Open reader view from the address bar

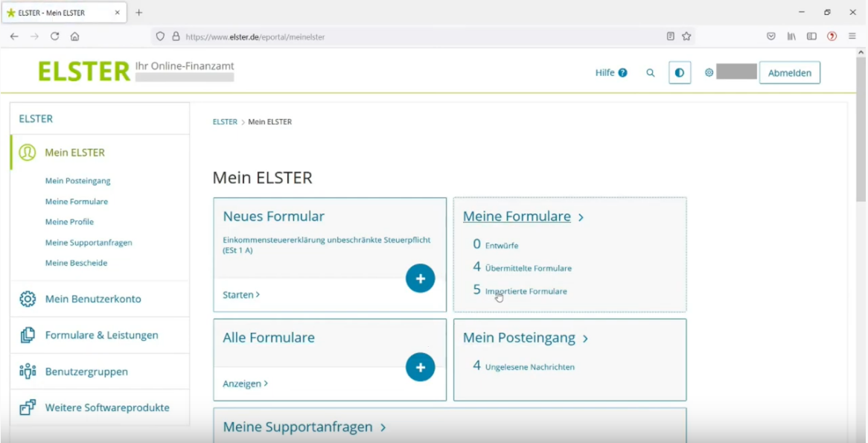(671, 36)
